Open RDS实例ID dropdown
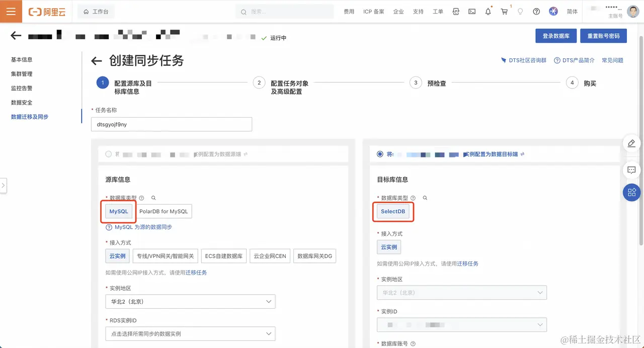Screen dimensions: 644x348 [x=190, y=333]
